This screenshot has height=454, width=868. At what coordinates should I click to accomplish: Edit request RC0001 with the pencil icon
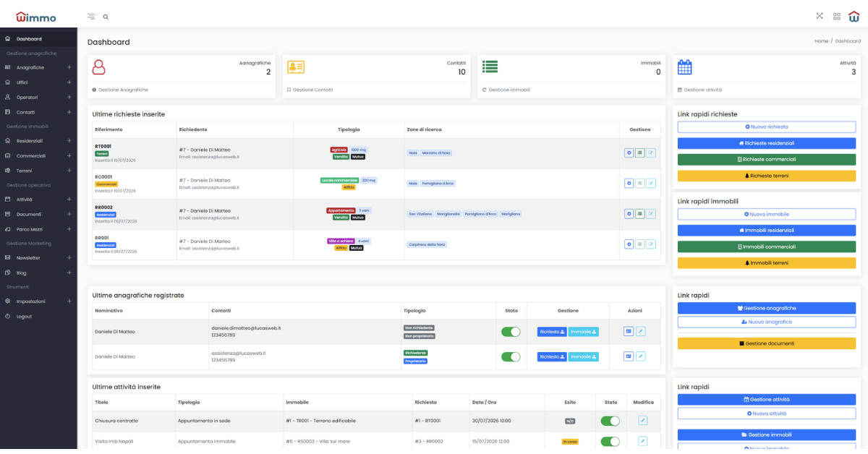pos(651,183)
